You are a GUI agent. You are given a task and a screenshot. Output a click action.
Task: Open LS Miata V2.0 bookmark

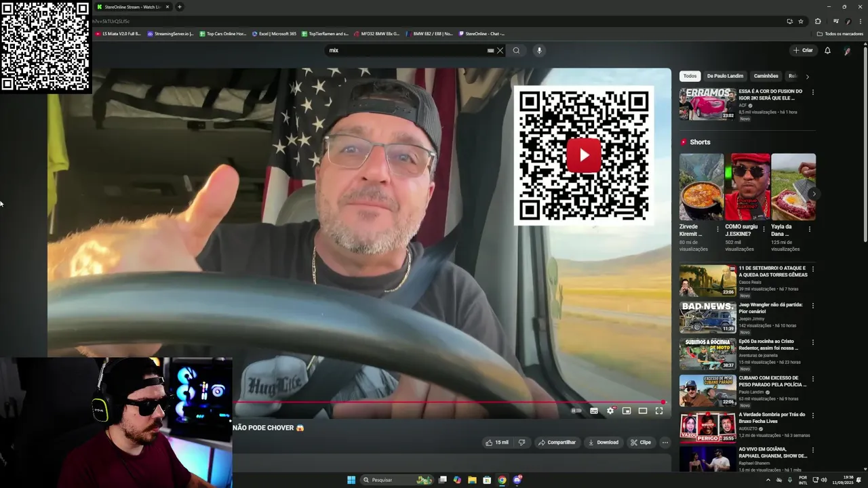pyautogui.click(x=118, y=33)
